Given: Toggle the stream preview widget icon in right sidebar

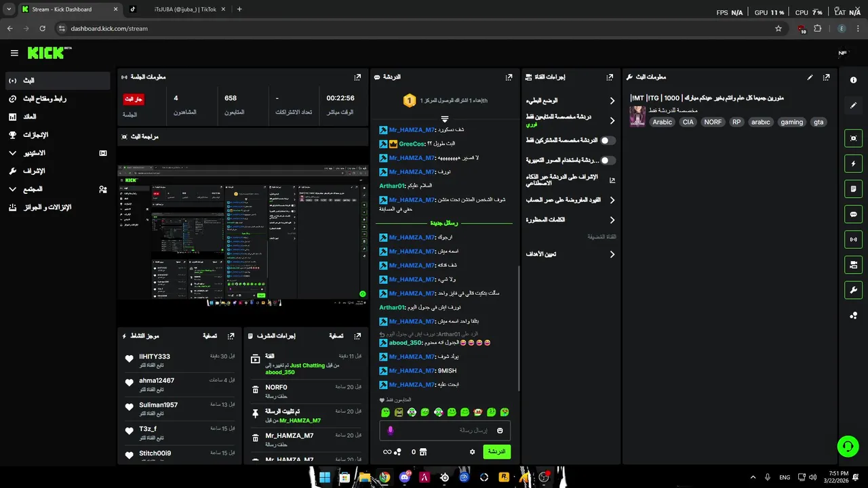Looking at the screenshot, I should tap(853, 138).
